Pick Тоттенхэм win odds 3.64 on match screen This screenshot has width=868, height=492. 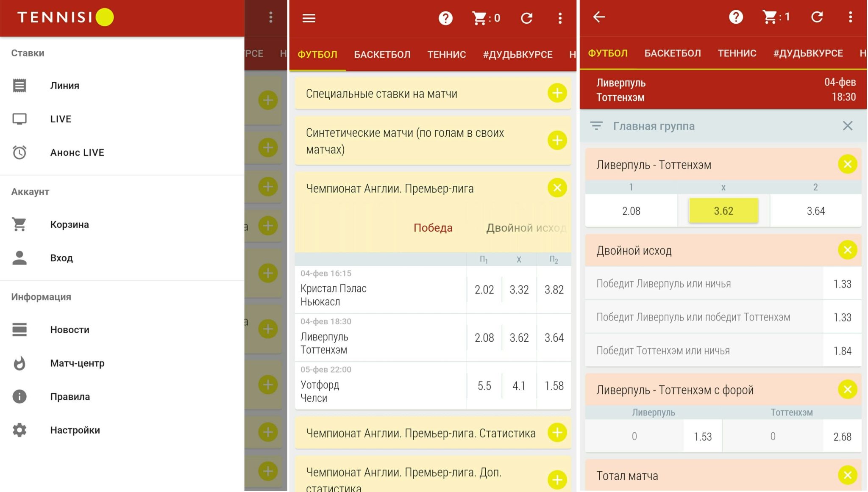(816, 210)
